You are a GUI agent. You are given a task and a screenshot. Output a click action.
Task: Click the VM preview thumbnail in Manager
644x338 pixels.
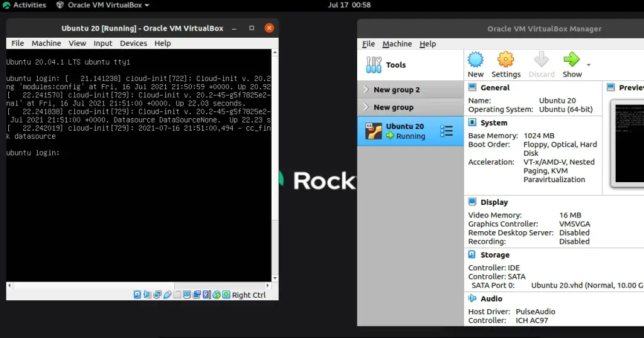629,143
